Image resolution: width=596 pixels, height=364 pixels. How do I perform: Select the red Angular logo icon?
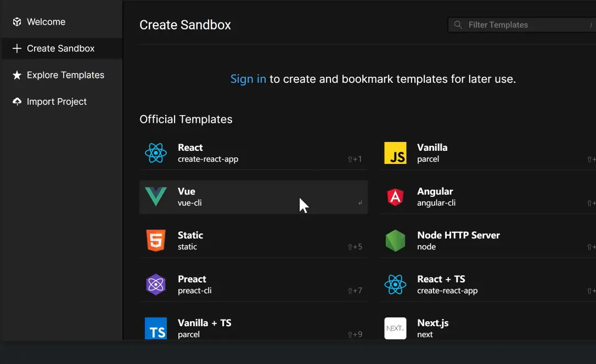[x=395, y=197]
